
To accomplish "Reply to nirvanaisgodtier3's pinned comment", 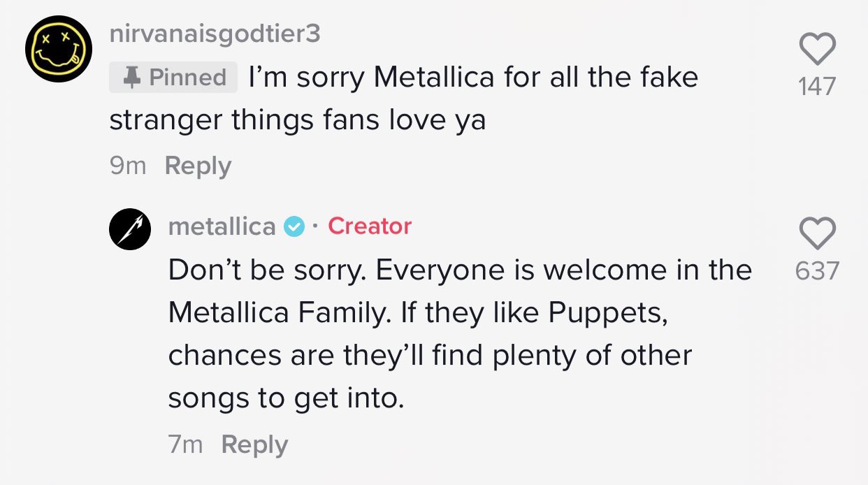I will [x=198, y=166].
